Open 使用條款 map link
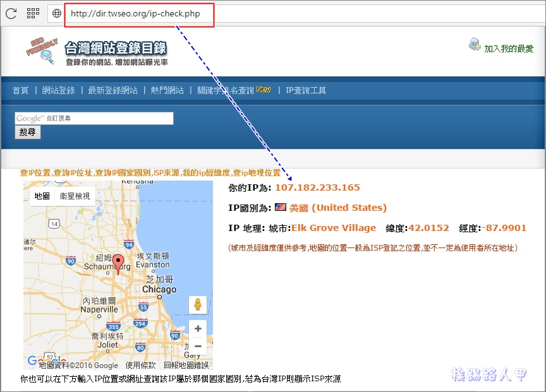Image resolution: width=546 pixels, height=392 pixels. coord(140,365)
